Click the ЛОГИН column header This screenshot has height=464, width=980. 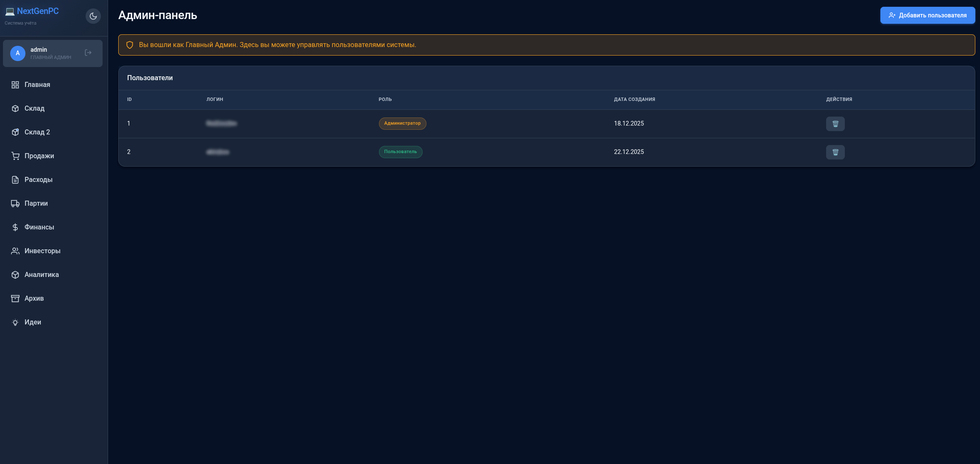click(x=215, y=99)
